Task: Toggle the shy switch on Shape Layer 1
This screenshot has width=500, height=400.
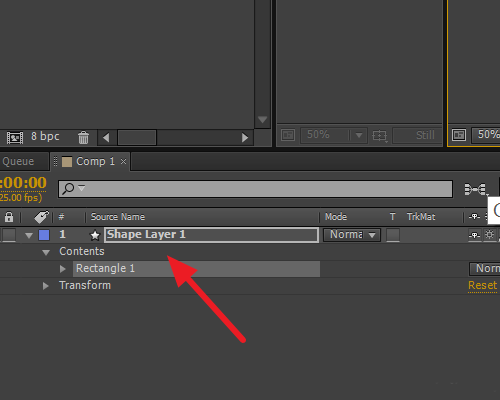Action: [x=474, y=235]
